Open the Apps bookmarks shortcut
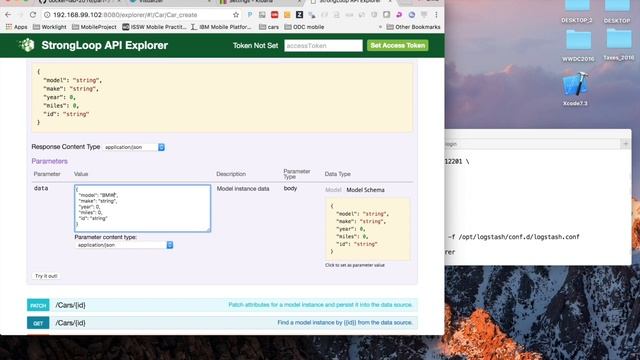This screenshot has width=640, height=360. tap(17, 27)
